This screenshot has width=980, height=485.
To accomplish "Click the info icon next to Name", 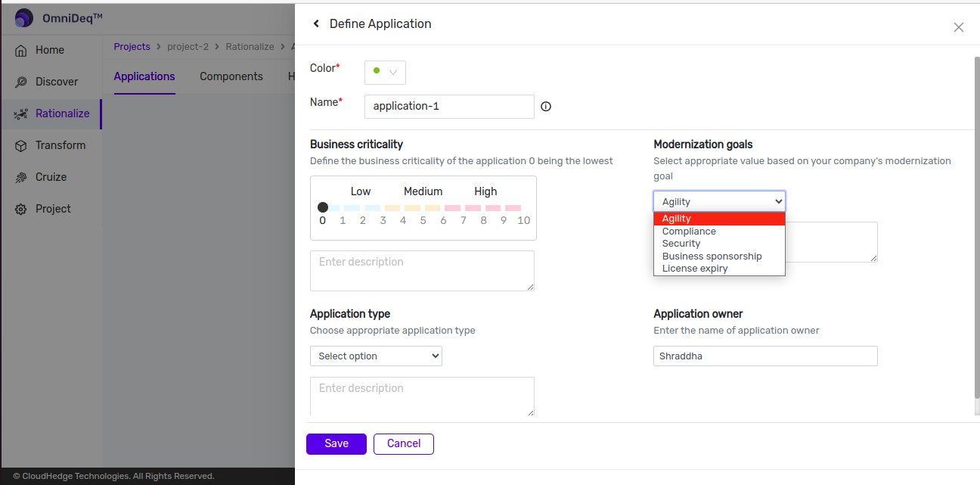I will click(x=546, y=107).
